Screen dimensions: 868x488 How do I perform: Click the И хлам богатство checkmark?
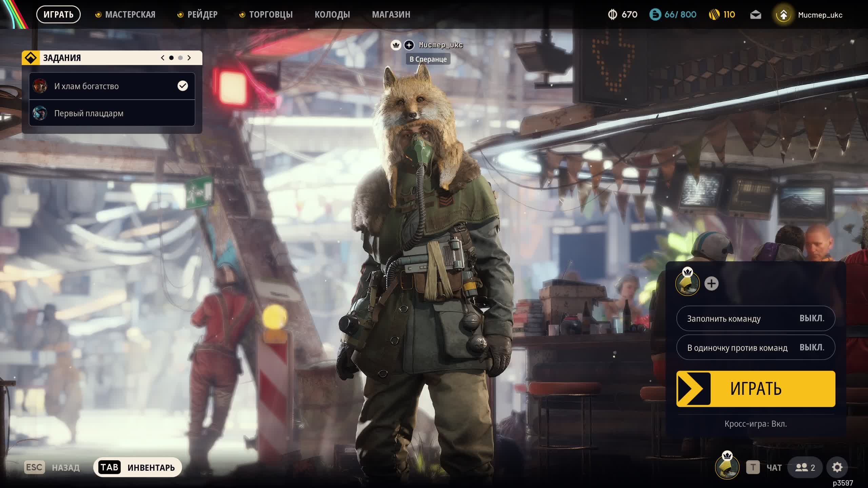point(182,86)
